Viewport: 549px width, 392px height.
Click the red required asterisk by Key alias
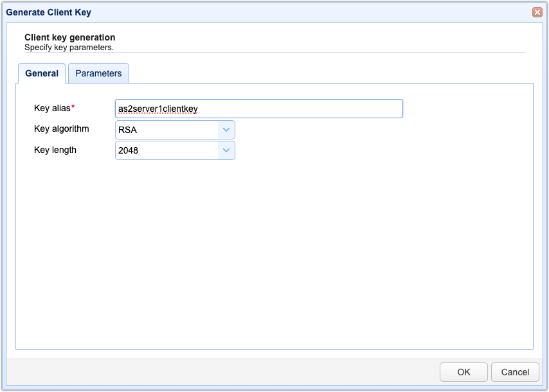[73, 107]
